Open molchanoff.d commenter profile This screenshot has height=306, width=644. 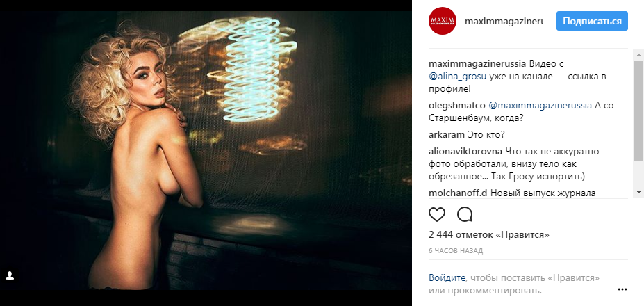click(458, 193)
